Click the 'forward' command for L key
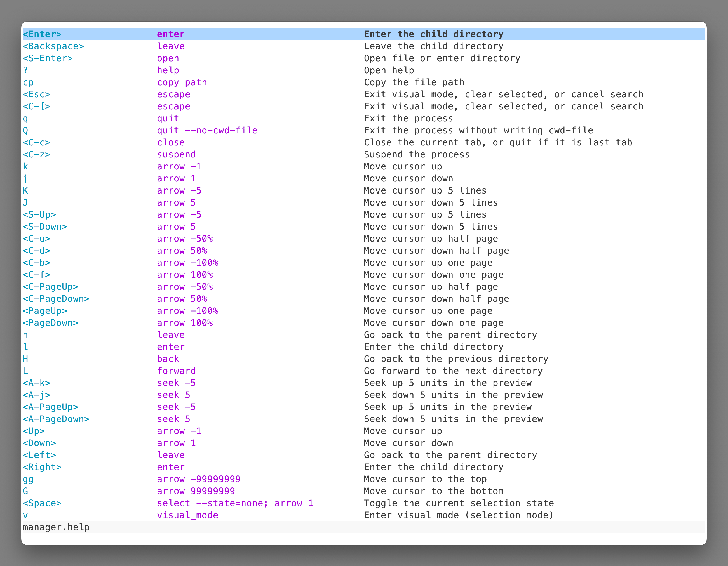This screenshot has height=566, width=728. pyautogui.click(x=176, y=371)
